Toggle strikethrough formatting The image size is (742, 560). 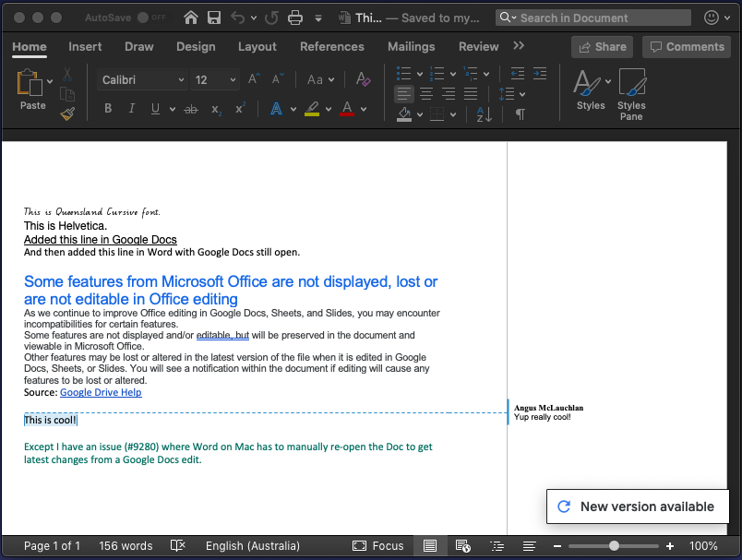coord(191,109)
